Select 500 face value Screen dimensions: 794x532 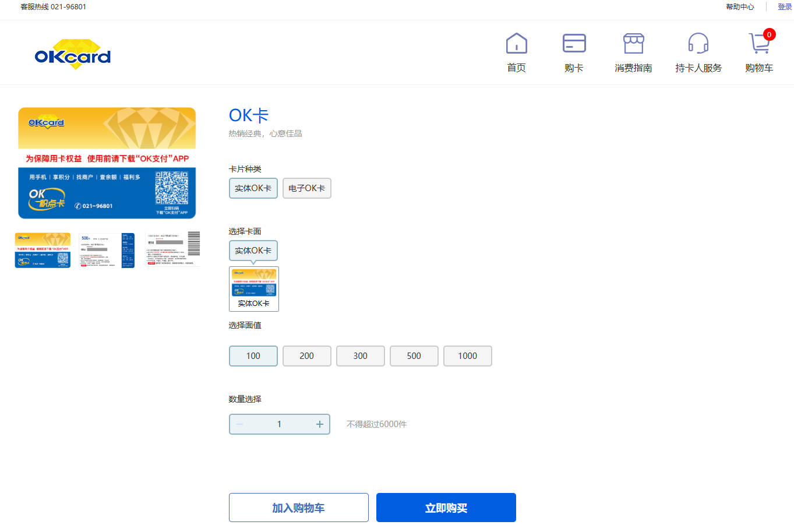point(414,356)
